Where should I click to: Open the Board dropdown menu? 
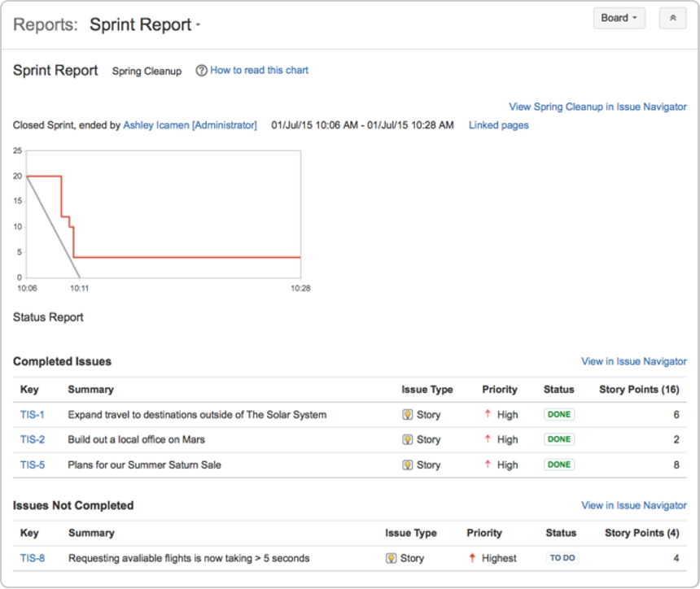pos(619,18)
